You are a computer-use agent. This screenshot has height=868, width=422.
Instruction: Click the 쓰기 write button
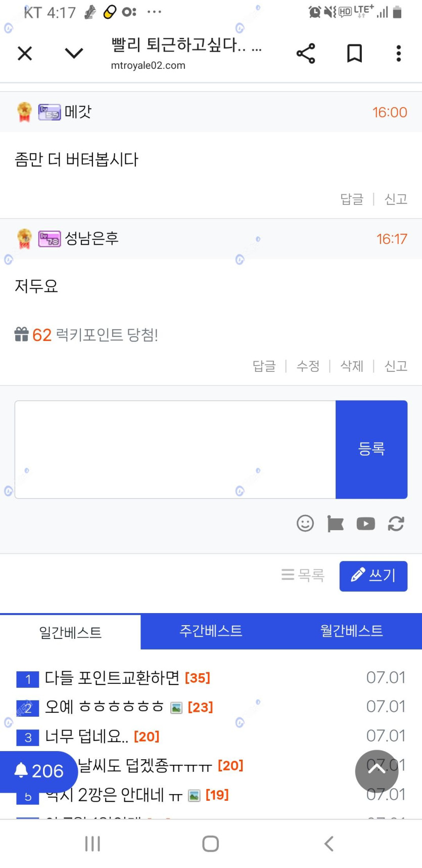(x=373, y=576)
